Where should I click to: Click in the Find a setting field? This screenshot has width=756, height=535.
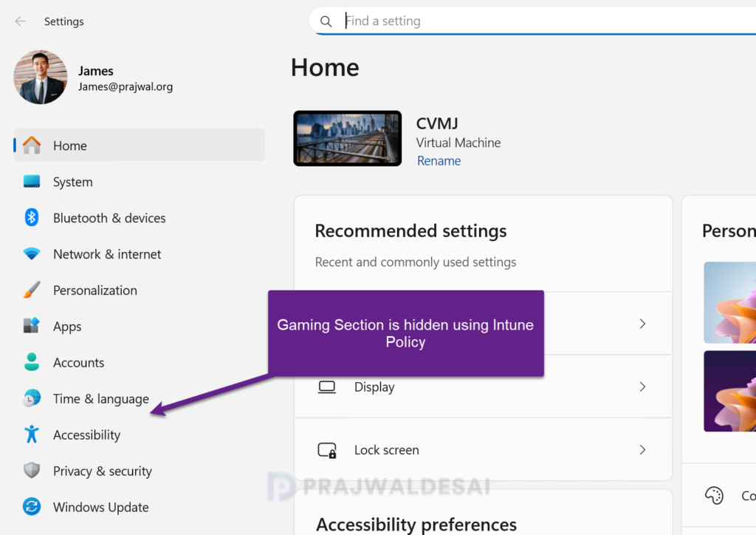[x=532, y=21]
